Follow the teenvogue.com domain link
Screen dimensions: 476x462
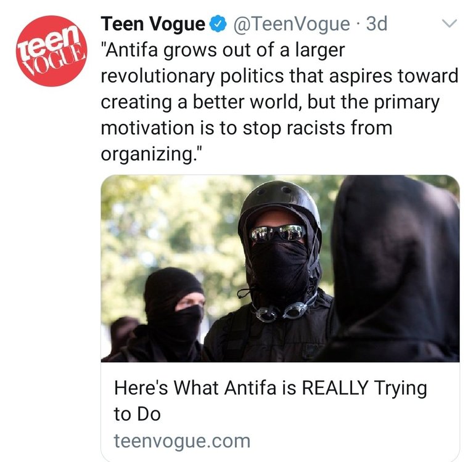tap(182, 442)
